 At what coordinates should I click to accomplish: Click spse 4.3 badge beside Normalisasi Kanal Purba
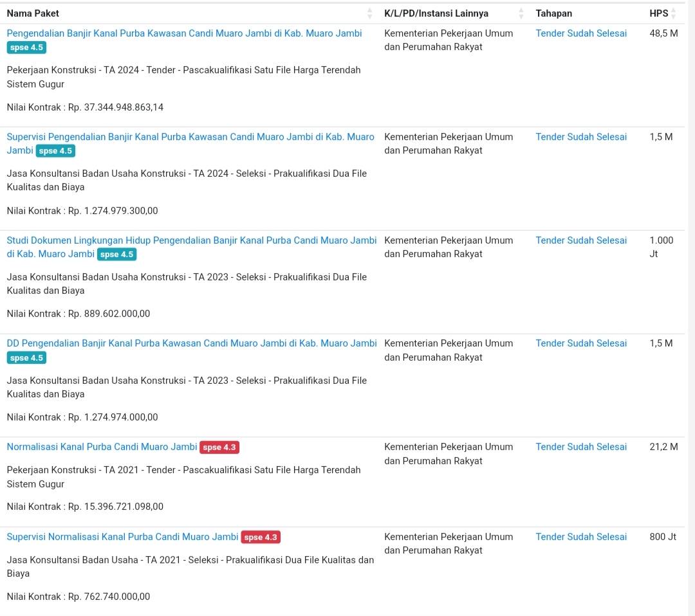click(x=219, y=448)
